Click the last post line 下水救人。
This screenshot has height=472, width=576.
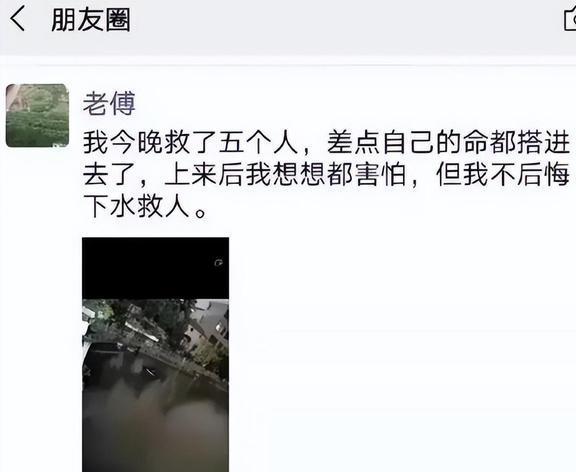[x=145, y=207]
